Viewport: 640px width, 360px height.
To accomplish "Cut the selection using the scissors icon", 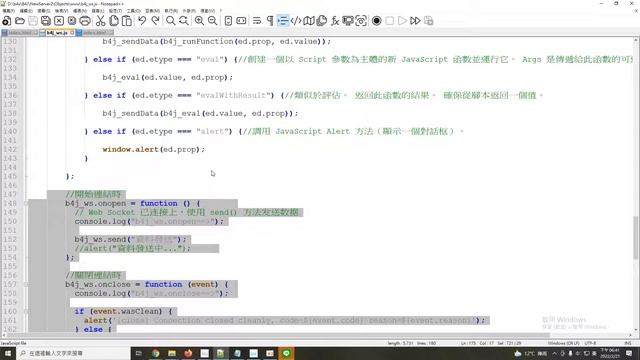I will click(x=100, y=21).
